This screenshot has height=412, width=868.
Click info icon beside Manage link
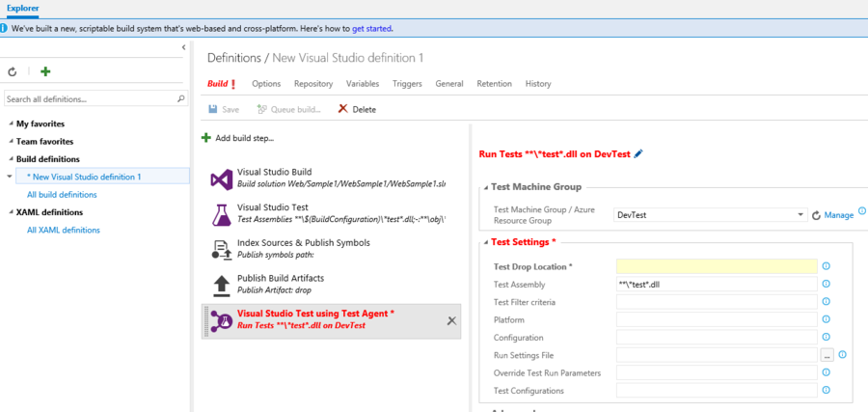pyautogui.click(x=862, y=210)
